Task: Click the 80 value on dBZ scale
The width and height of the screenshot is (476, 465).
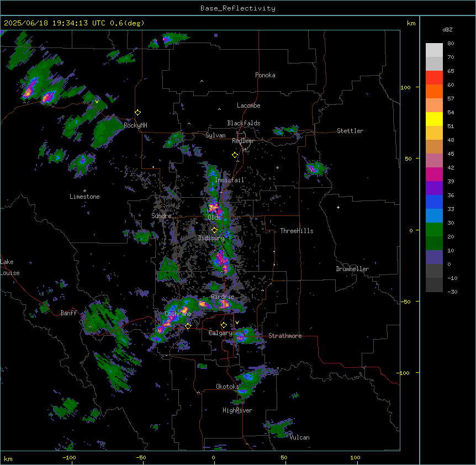Action: click(x=451, y=44)
